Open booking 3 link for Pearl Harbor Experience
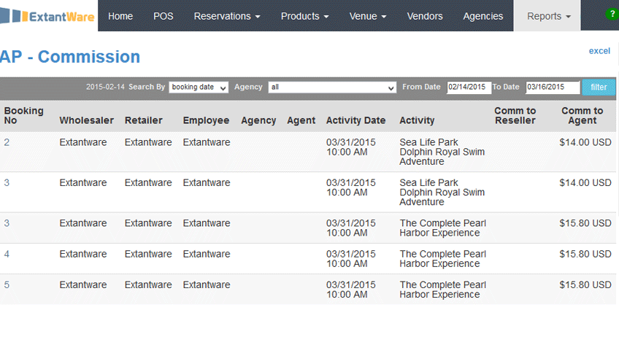The image size is (619, 364). point(7,223)
